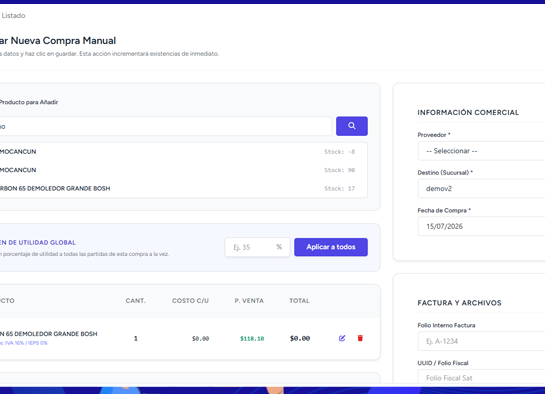Click the $0.00 cost per unit value
The width and height of the screenshot is (545, 394).
(x=201, y=338)
